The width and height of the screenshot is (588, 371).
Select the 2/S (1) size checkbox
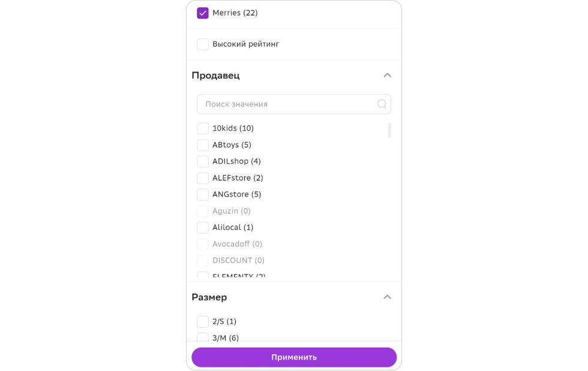point(203,322)
